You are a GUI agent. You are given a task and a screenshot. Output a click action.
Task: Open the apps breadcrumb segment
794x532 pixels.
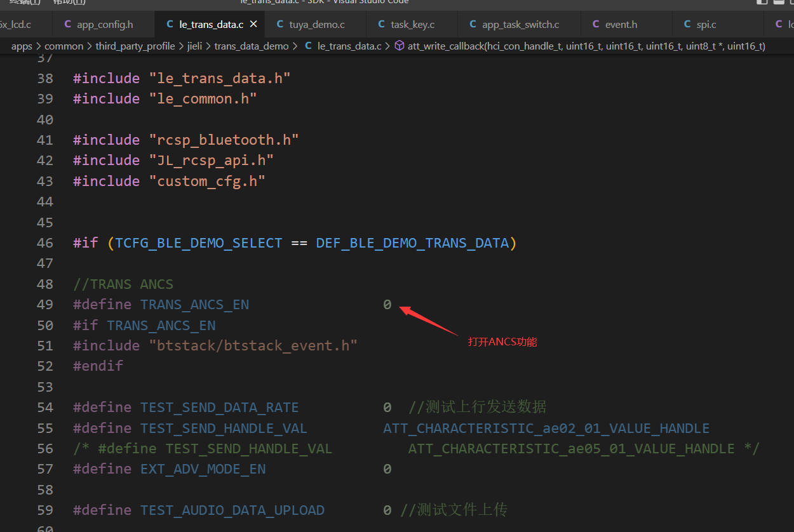pos(22,46)
